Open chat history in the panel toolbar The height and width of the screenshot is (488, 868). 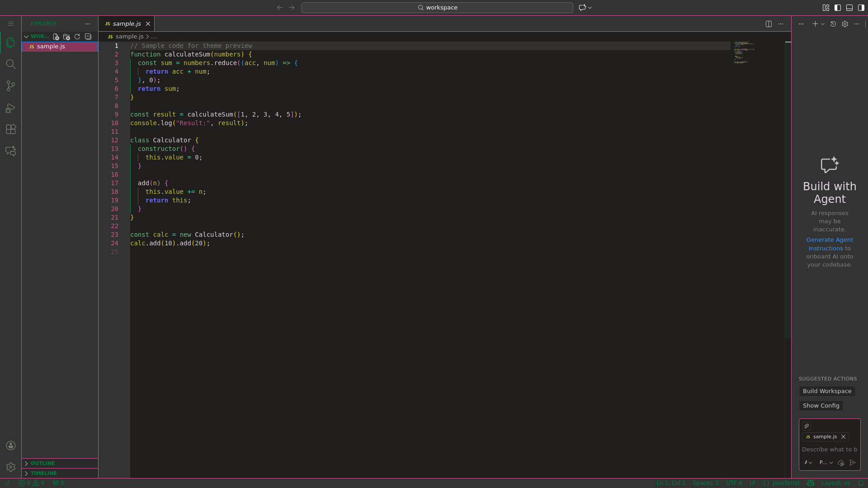pyautogui.click(x=833, y=24)
